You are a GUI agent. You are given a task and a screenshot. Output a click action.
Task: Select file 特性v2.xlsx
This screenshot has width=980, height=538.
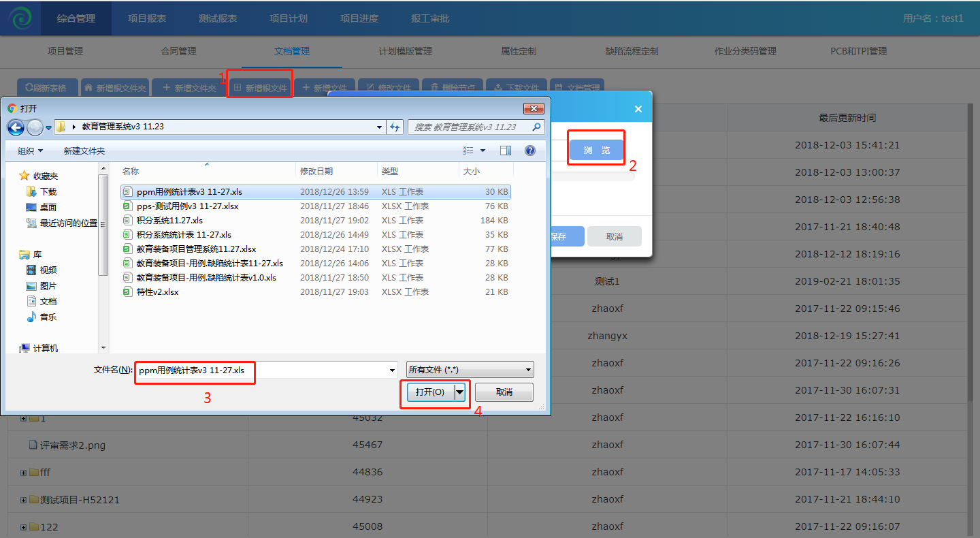pos(157,292)
